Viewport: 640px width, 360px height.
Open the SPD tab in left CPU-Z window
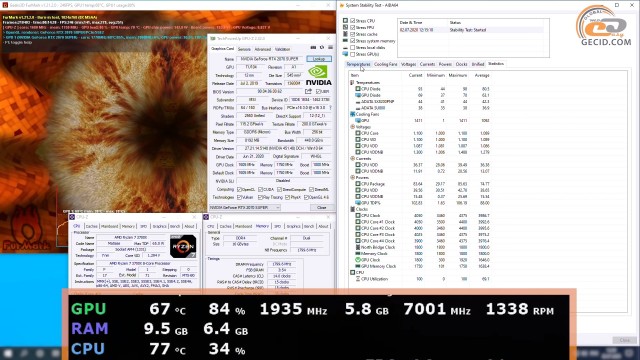[x=143, y=226]
